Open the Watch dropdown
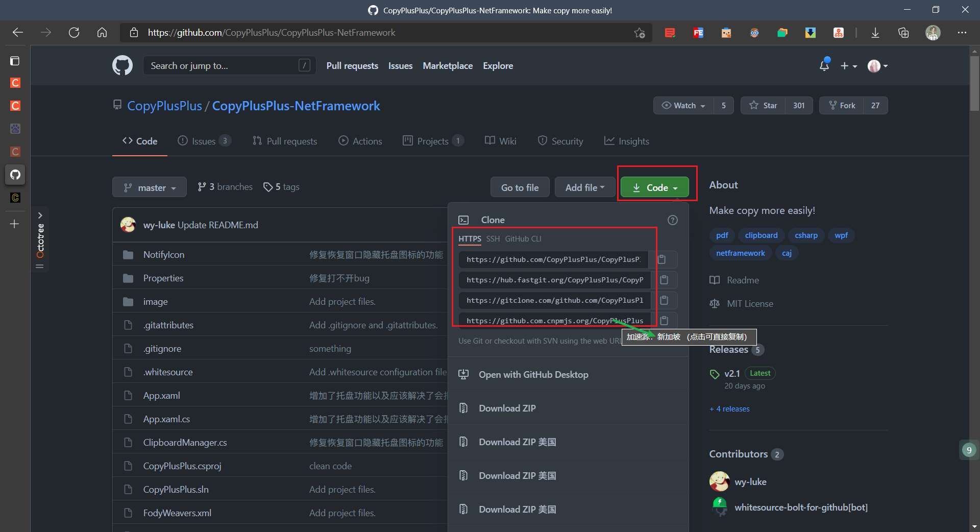 [683, 105]
